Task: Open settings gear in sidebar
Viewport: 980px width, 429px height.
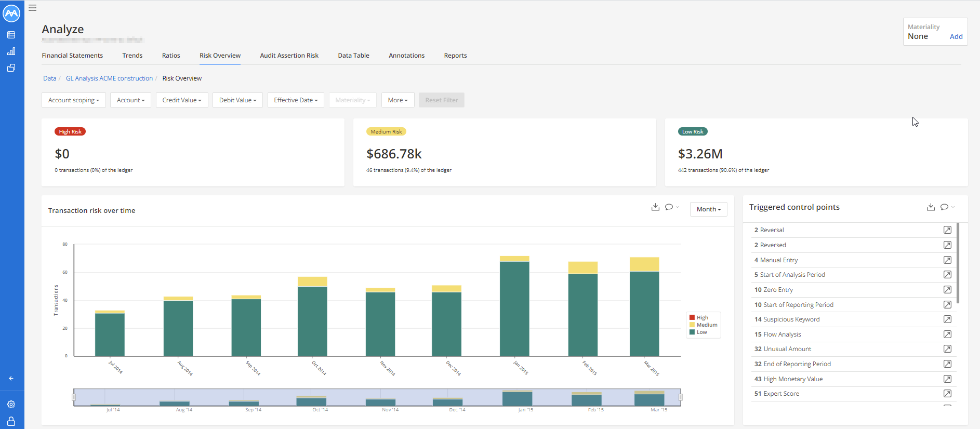Action: click(x=11, y=405)
